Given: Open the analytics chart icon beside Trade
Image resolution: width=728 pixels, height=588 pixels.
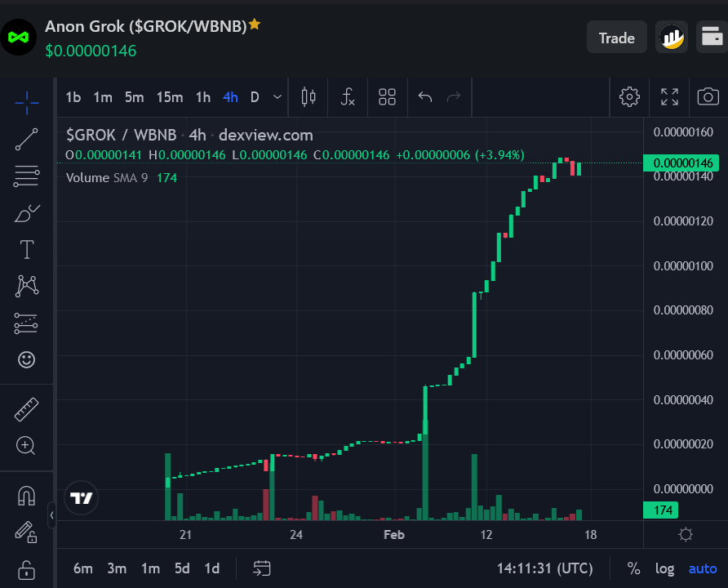Looking at the screenshot, I should coord(672,37).
